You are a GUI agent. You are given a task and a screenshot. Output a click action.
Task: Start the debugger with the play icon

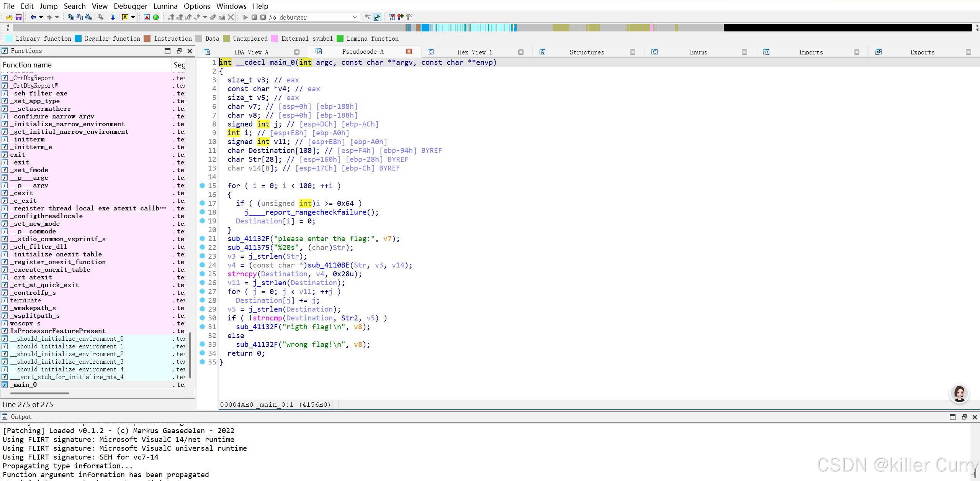pyautogui.click(x=245, y=17)
